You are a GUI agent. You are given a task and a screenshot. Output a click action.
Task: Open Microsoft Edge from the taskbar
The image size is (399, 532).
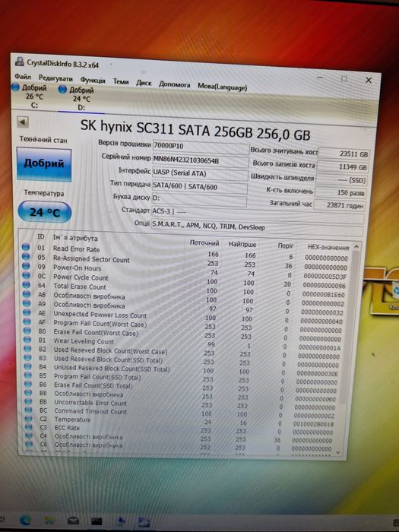coord(25,520)
